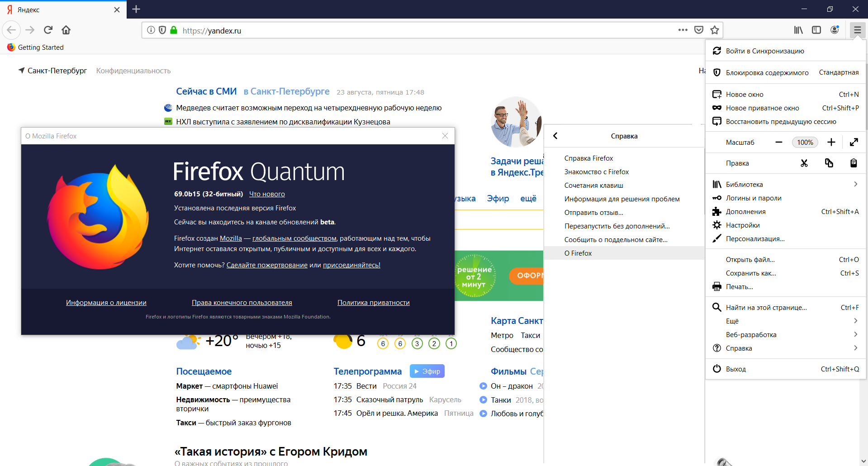The height and width of the screenshot is (466, 868).
Task: Expand the Веб-разработка submenu
Action: point(786,335)
